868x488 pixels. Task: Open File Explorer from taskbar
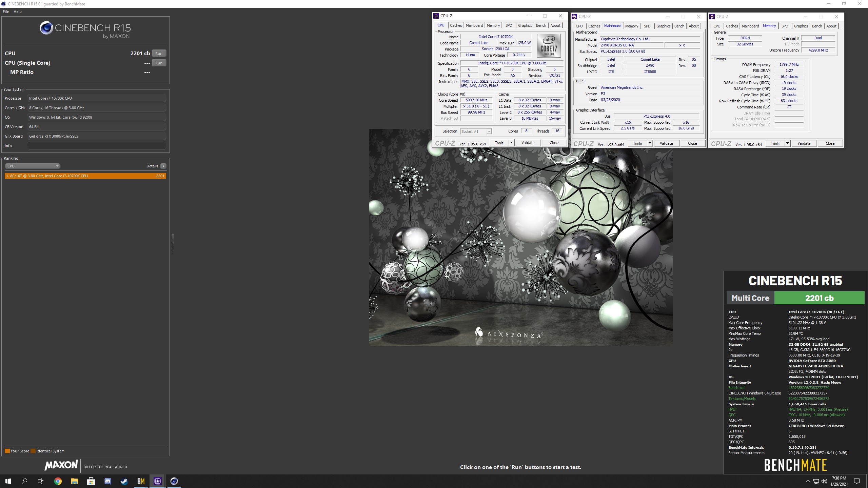point(74,481)
